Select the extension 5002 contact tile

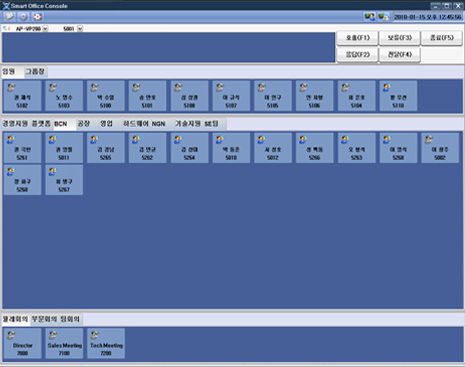[x=440, y=148]
